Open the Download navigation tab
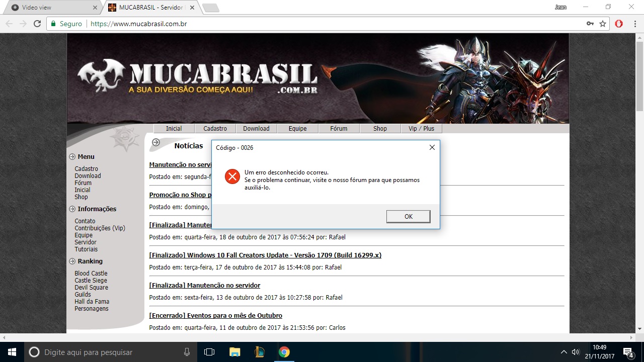The image size is (644, 362). 256,129
